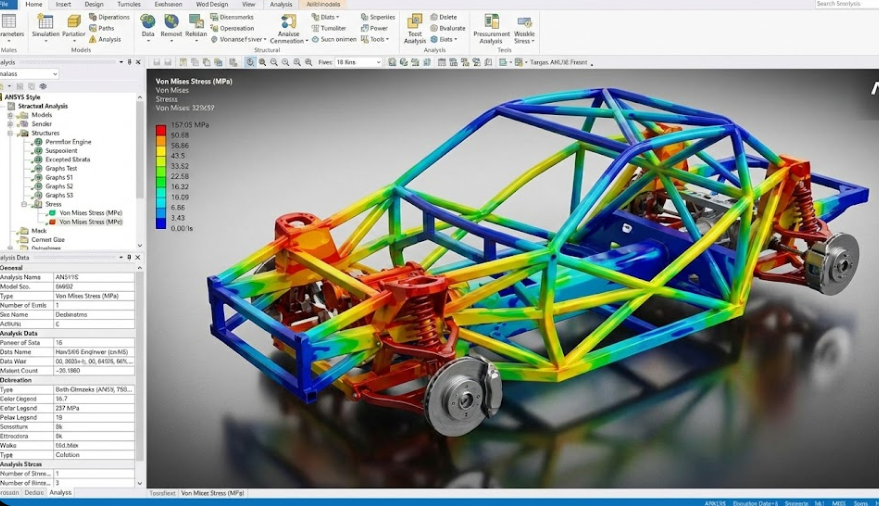Switch to the Insert ribbon tab

pyautogui.click(x=62, y=4)
